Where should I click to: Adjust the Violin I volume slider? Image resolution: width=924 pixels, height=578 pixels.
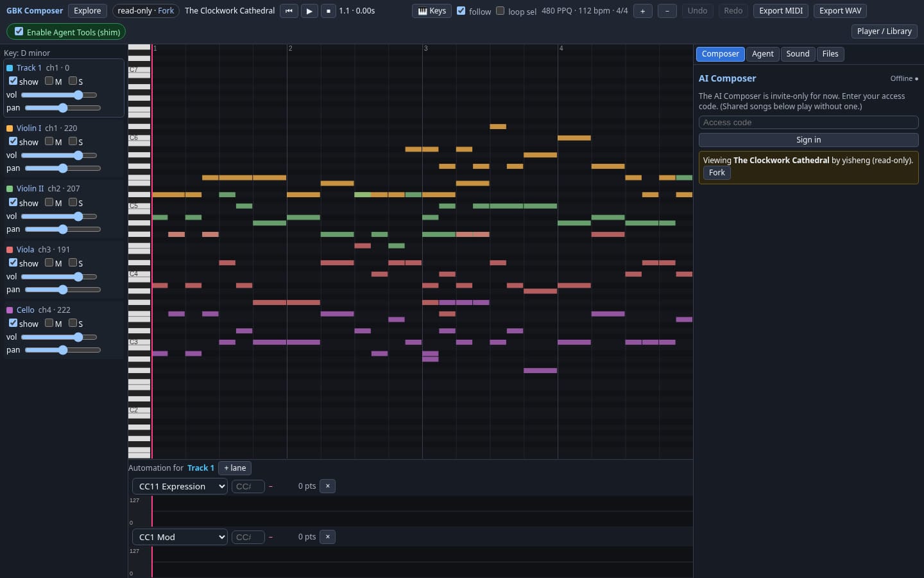pyautogui.click(x=59, y=155)
